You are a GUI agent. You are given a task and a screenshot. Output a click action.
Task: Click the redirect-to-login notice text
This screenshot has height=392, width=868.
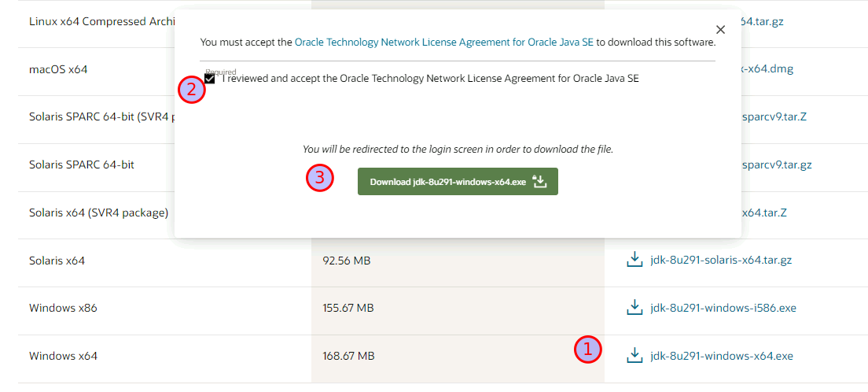(x=458, y=149)
